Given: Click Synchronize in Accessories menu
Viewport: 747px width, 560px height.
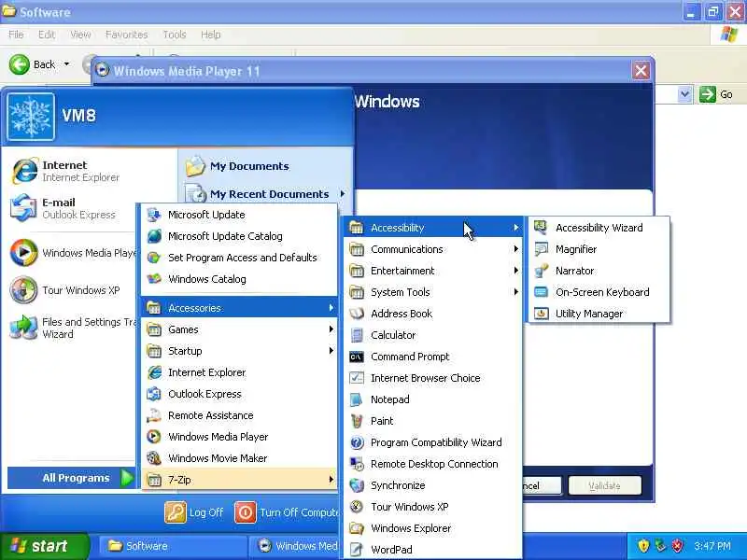Looking at the screenshot, I should [x=433, y=484].
